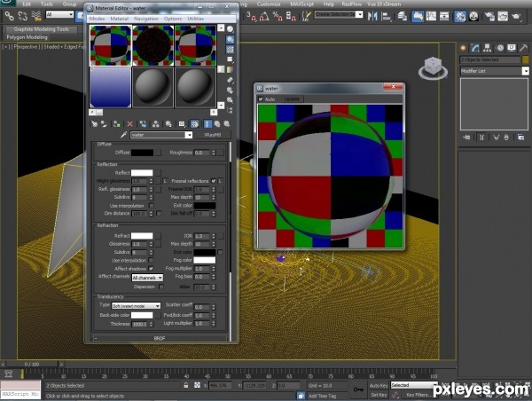
Task: Open the Translucency Type dropdown
Action: pos(136,306)
